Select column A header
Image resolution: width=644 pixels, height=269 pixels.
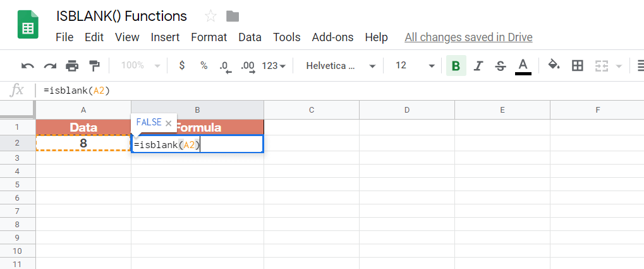(x=83, y=110)
